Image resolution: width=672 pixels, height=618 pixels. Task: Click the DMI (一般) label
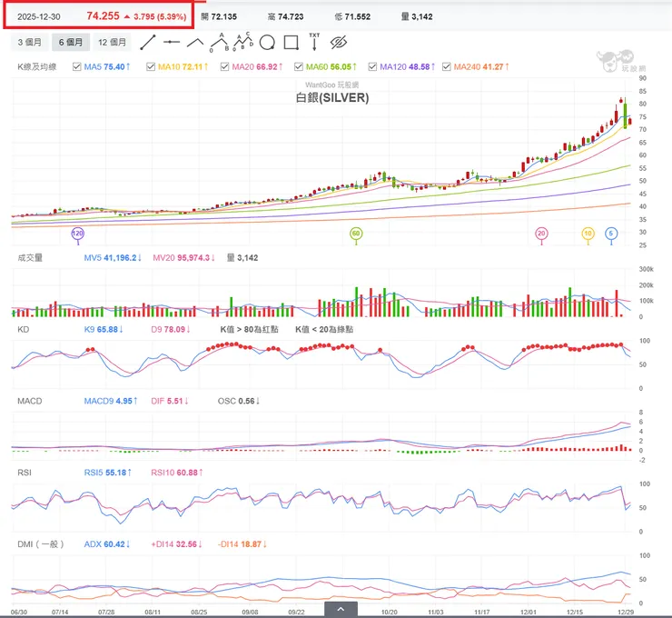pos(41,544)
